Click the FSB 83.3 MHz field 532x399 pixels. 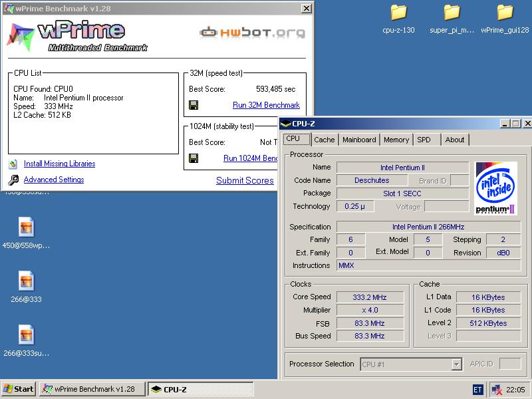pos(370,323)
